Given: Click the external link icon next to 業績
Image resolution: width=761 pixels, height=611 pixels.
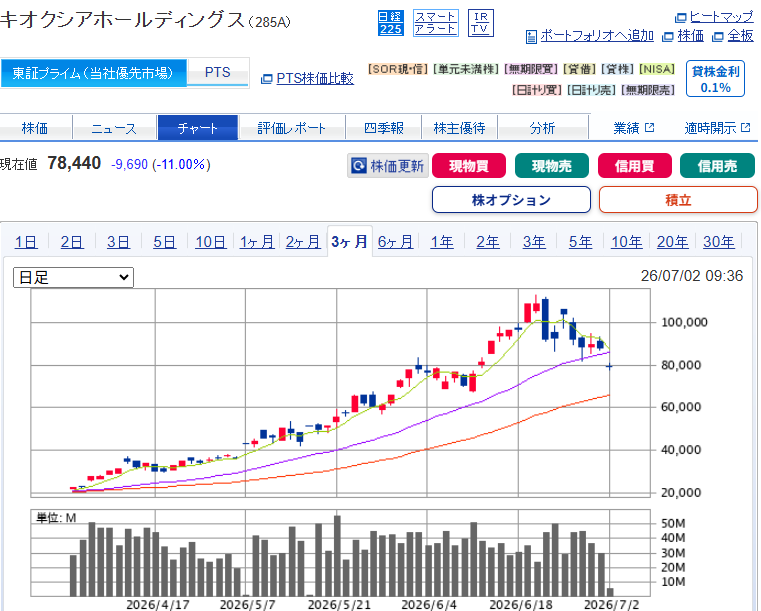Looking at the screenshot, I should [x=649, y=128].
